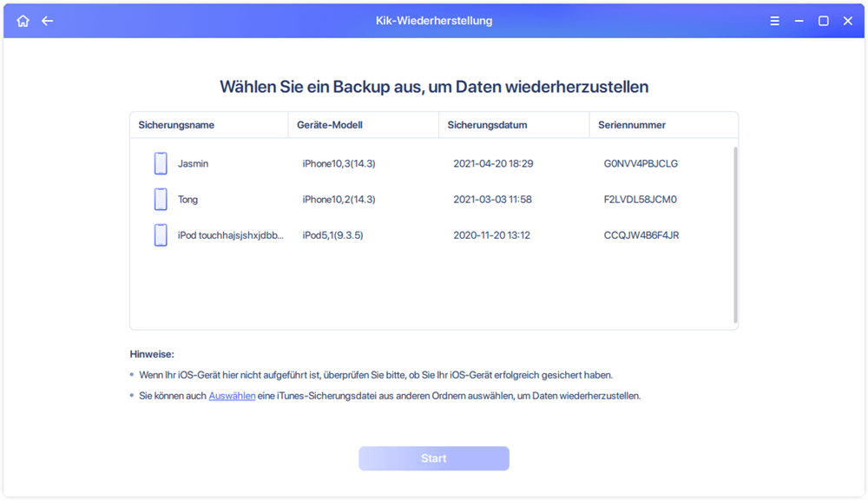Click the Kik-Wiederherstellung window title
The height and width of the screenshot is (500, 868).
pyautogui.click(x=434, y=21)
